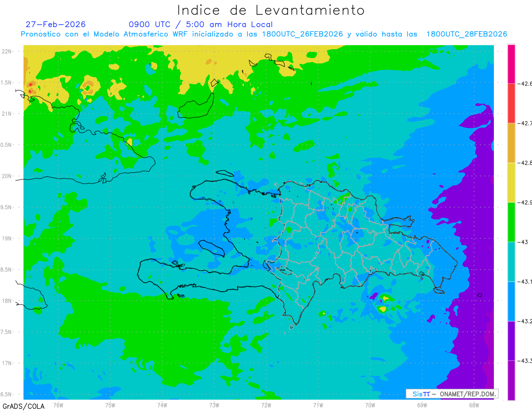
Task: Click the legend value '-42.9'
Action: pos(525,202)
